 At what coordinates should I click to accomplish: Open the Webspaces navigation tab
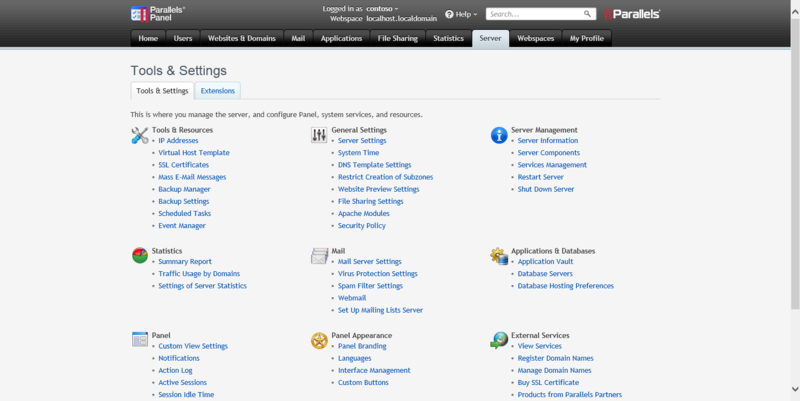click(536, 38)
